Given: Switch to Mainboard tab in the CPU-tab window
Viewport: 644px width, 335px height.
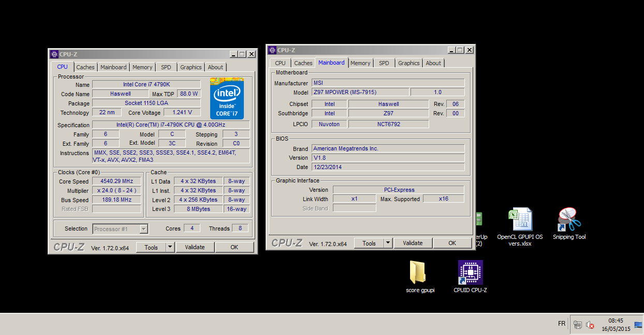Looking at the screenshot, I should click(113, 67).
